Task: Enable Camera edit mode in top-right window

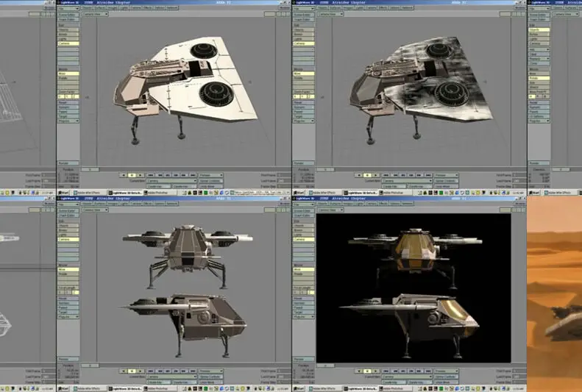Action: [304, 43]
